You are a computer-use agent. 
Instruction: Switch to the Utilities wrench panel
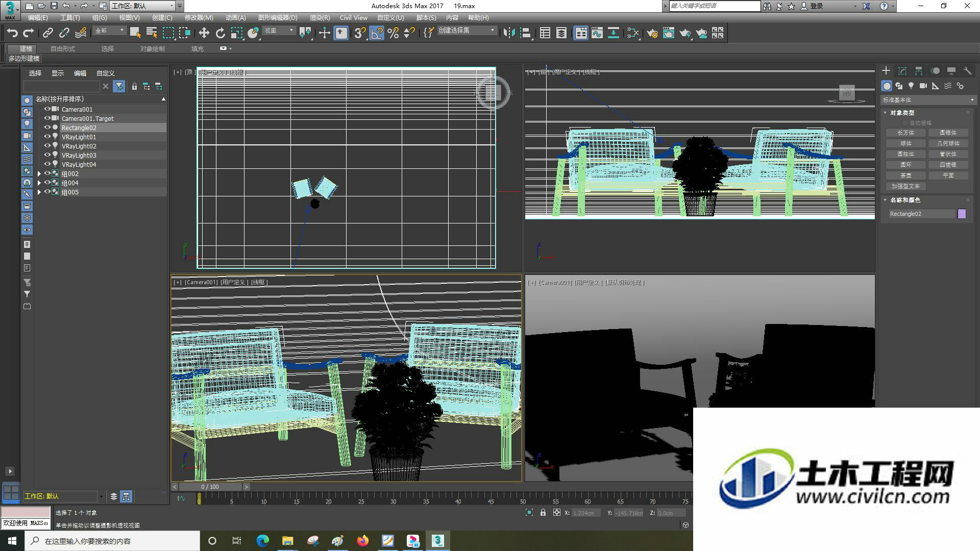point(968,71)
